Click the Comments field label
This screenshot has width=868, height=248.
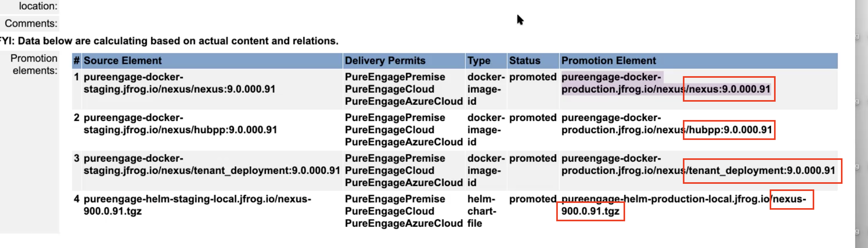(x=31, y=24)
